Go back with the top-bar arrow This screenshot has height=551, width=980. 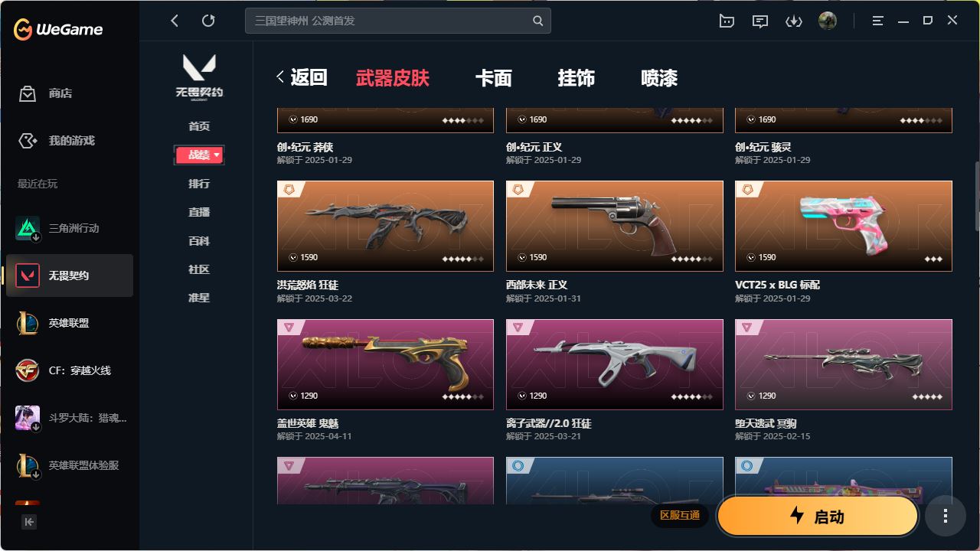[175, 21]
